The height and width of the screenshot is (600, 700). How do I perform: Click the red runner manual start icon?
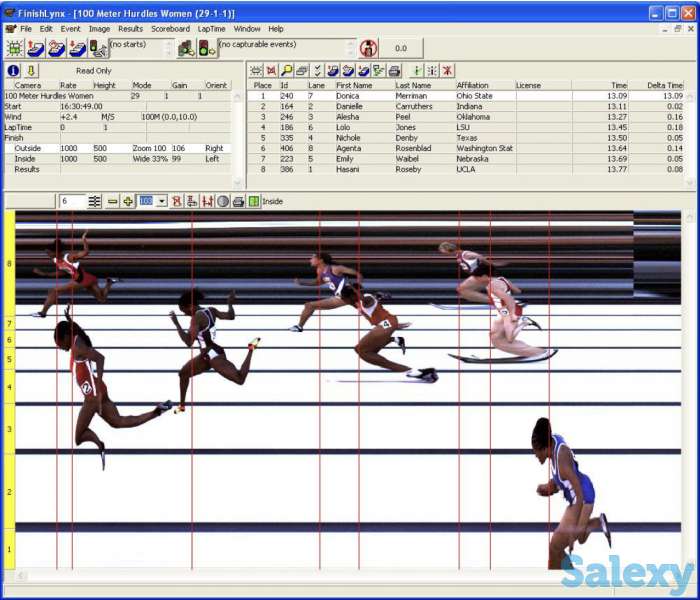click(368, 48)
